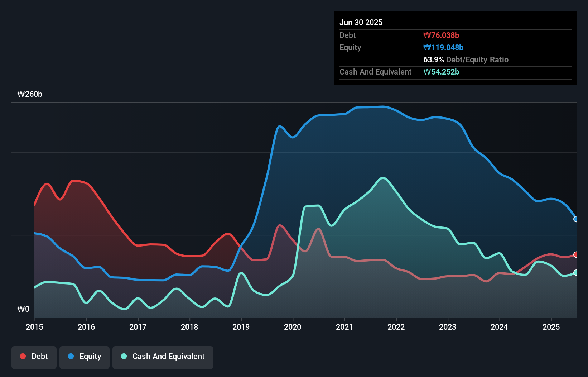Open the Debt row in the tooltip panel

click(x=347, y=35)
